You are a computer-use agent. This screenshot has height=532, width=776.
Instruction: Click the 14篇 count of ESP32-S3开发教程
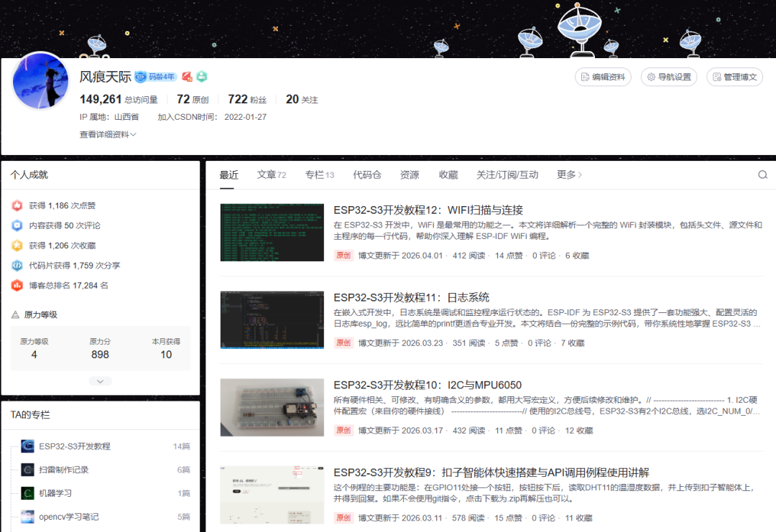pyautogui.click(x=182, y=446)
